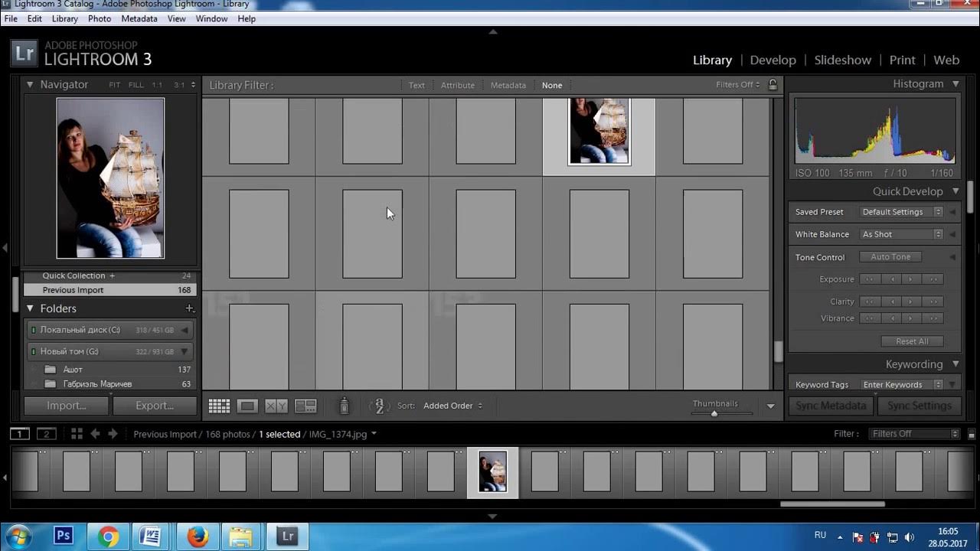The width and height of the screenshot is (980, 551).
Task: Go back with filmstrip left arrow
Action: click(95, 434)
